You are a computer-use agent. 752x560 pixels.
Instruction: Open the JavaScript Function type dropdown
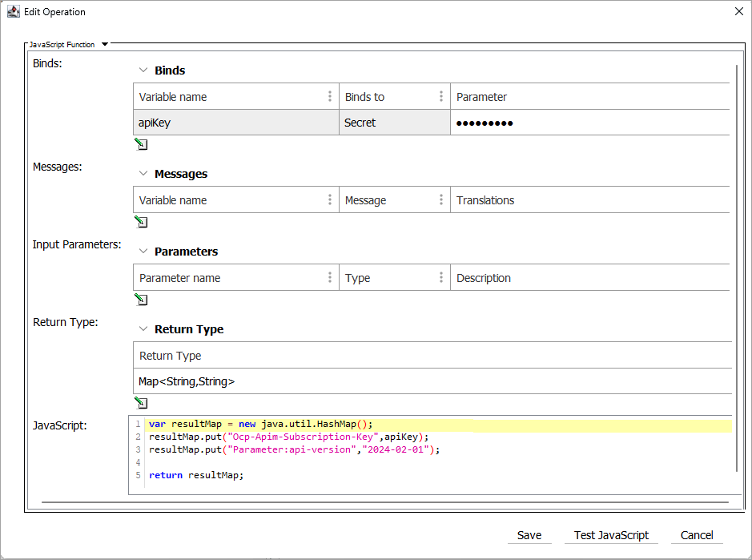click(x=104, y=45)
